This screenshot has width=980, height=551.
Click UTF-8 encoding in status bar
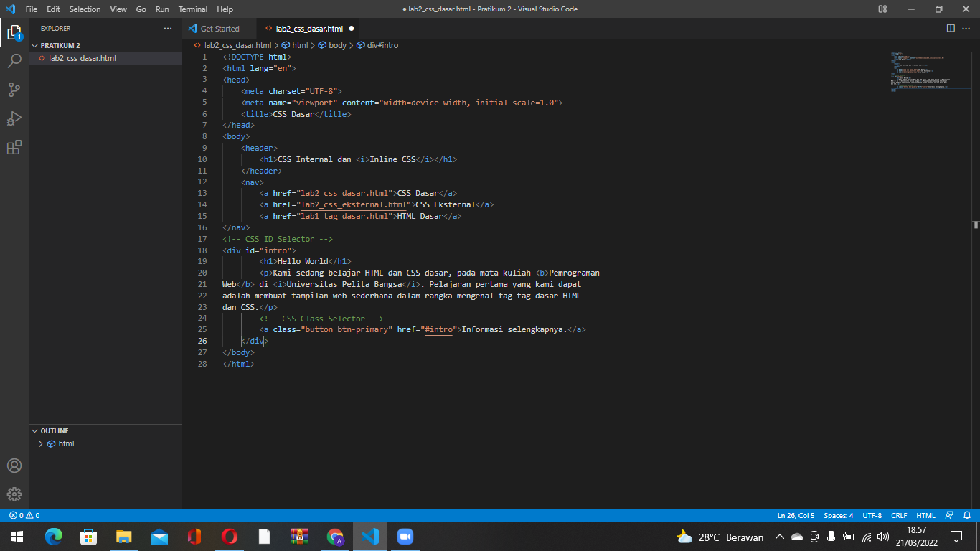872,515
